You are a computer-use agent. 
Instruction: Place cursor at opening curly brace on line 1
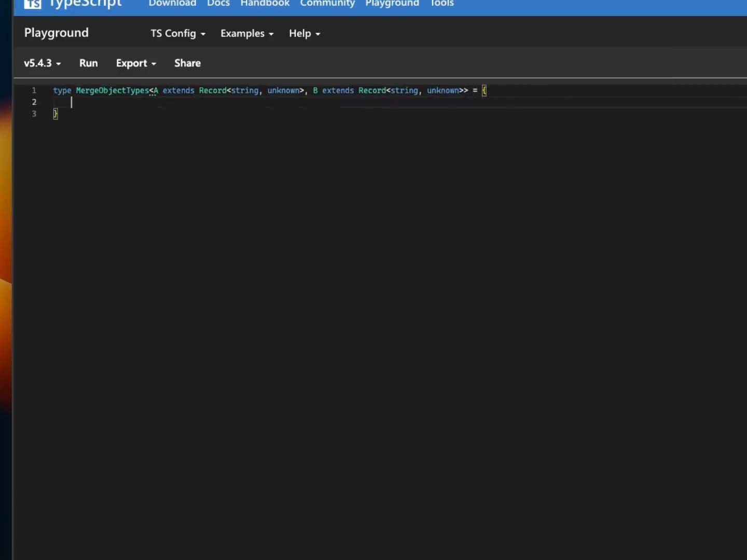pos(484,91)
